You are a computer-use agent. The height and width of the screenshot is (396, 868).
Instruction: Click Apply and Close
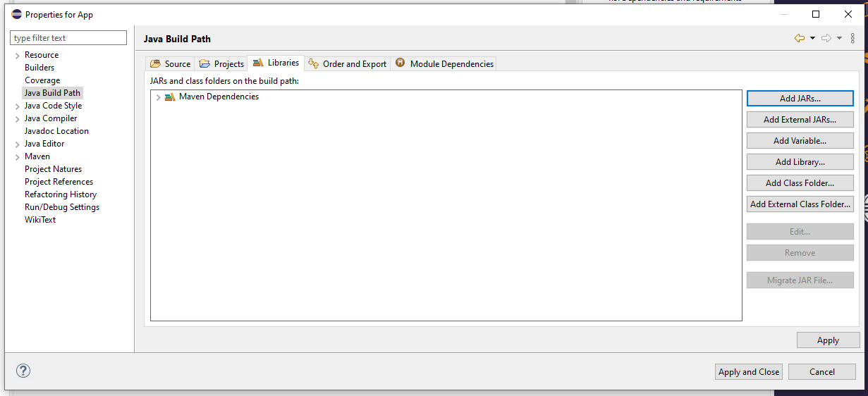[x=749, y=372]
